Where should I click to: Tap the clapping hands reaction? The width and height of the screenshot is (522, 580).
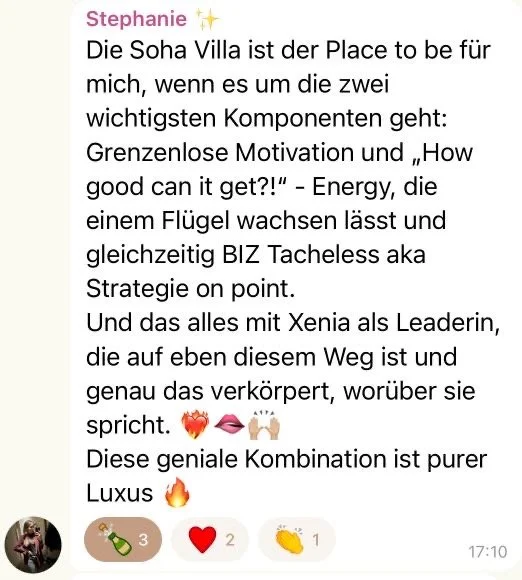coord(297,540)
